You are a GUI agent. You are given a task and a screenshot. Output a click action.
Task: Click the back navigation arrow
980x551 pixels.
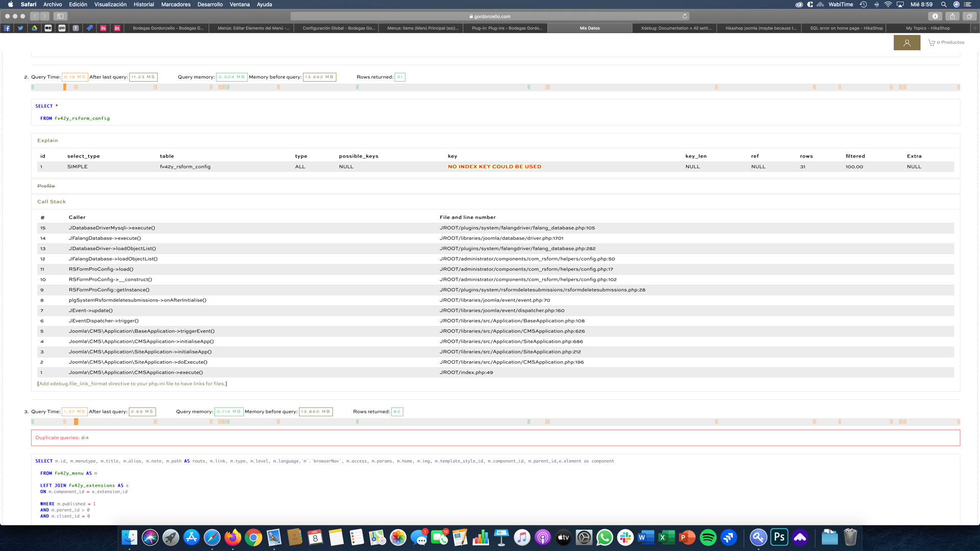tap(35, 16)
